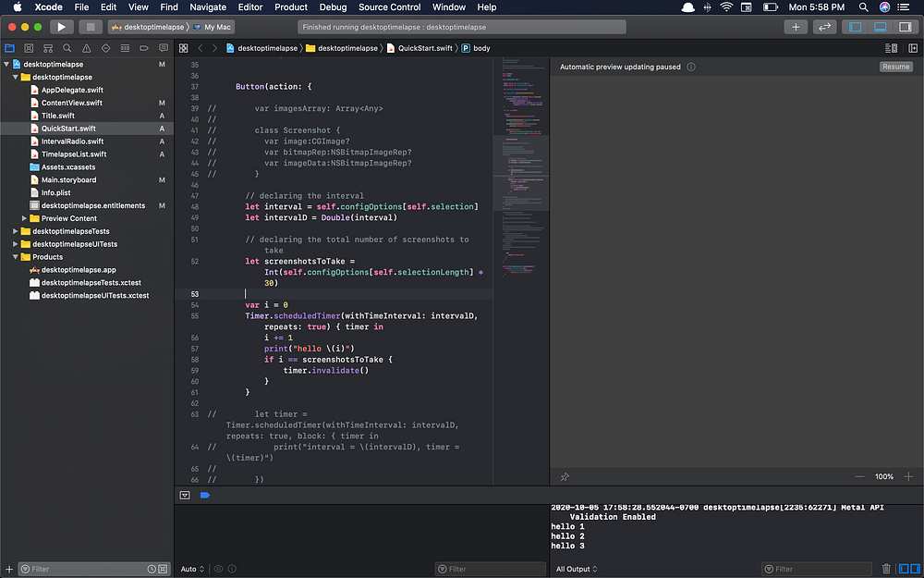
Task: Open the Issue navigator warning icon
Action: pos(87,48)
